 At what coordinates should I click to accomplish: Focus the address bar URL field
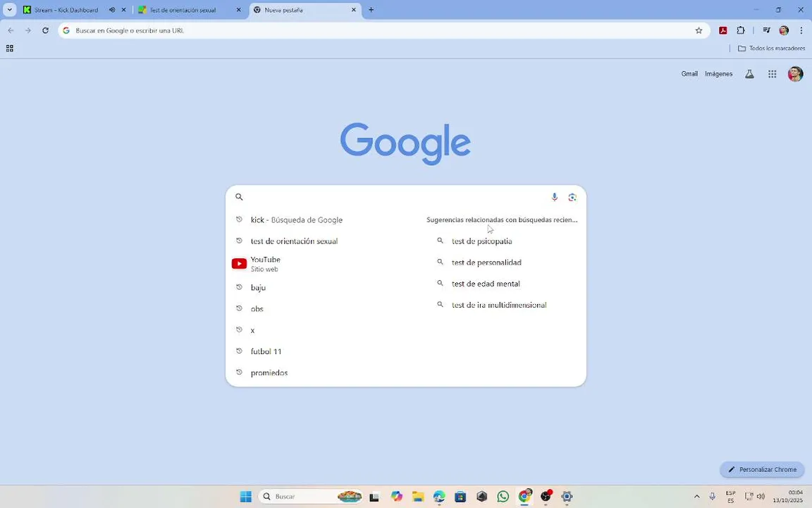[x=383, y=30]
